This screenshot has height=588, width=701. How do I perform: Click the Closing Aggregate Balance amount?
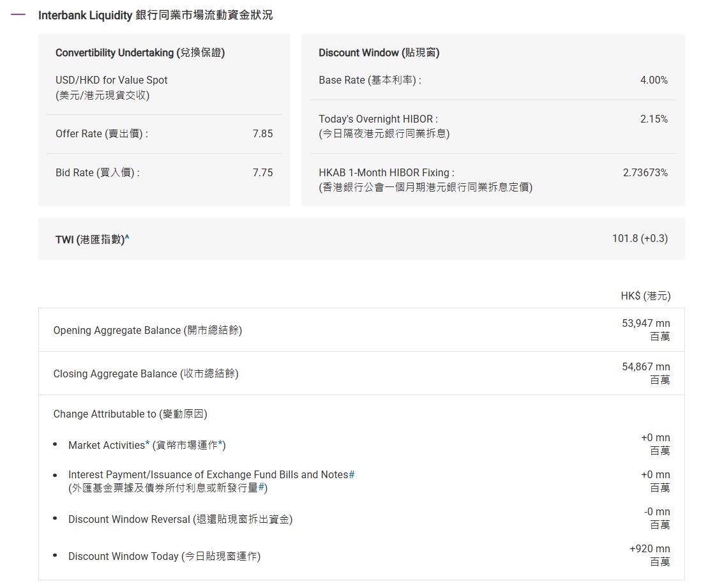point(646,373)
